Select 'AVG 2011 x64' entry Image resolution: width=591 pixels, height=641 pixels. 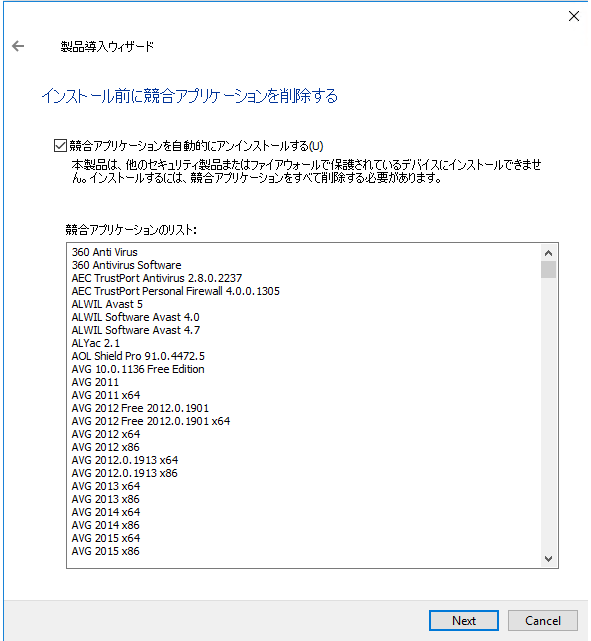coord(106,395)
